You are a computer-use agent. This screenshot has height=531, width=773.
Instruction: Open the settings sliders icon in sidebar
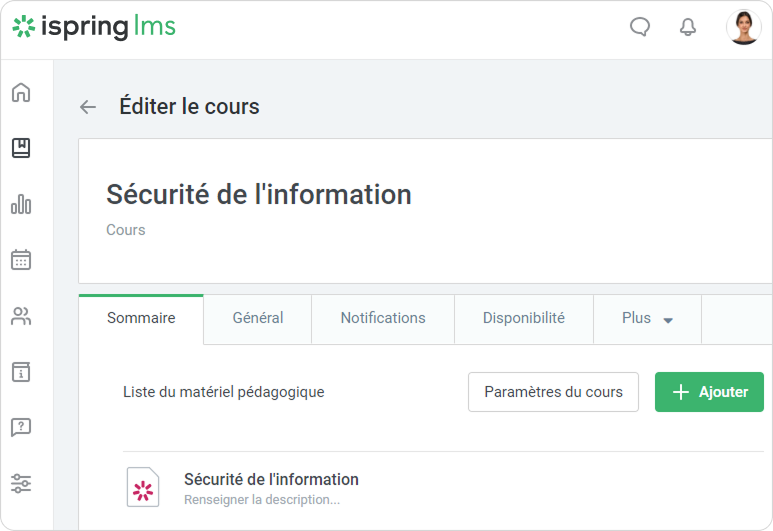[x=21, y=484]
